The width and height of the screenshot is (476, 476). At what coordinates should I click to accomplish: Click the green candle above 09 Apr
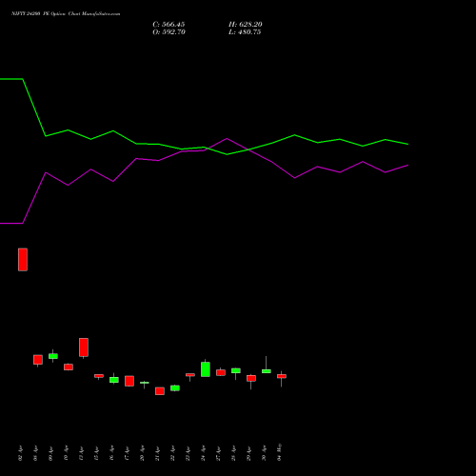tap(53, 356)
